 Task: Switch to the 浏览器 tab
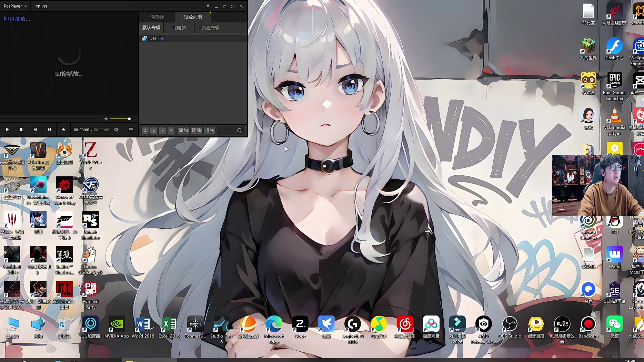(157, 17)
